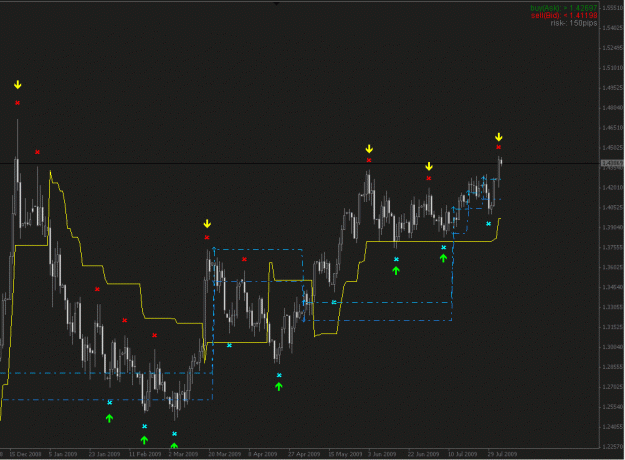This screenshot has width=625, height=460.
Task: Click the 1.40525 price axis label
Action: 613,207
